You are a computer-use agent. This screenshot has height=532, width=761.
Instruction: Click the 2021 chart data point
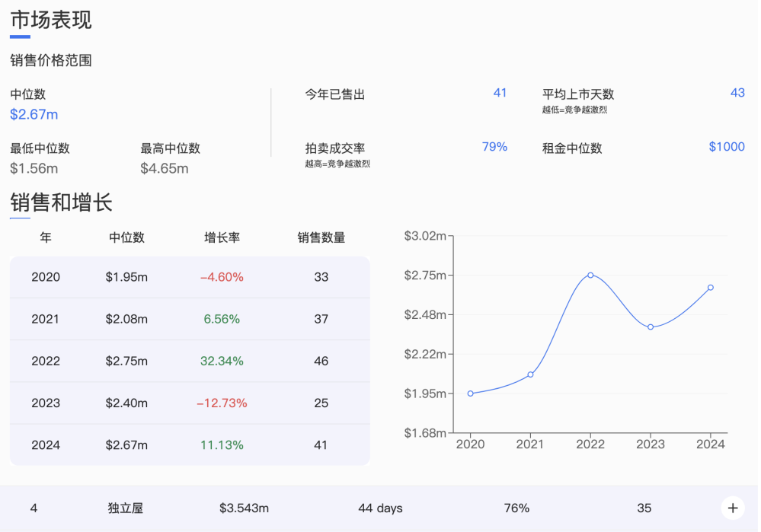531,374
